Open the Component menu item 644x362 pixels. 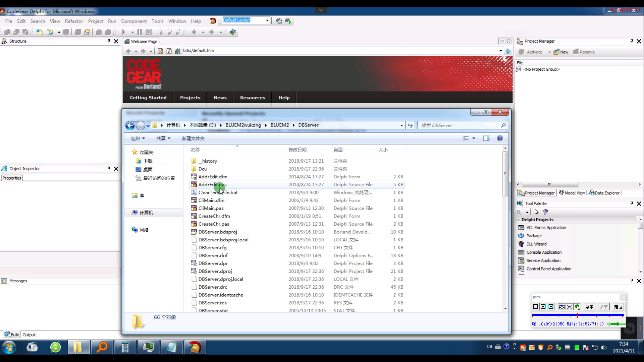click(x=133, y=21)
